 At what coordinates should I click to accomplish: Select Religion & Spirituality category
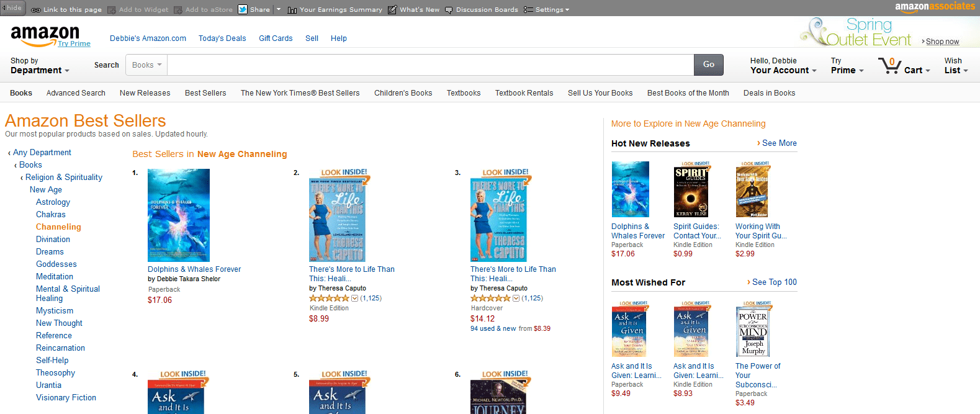[64, 178]
